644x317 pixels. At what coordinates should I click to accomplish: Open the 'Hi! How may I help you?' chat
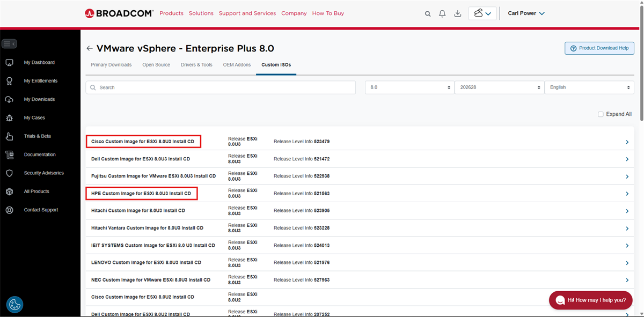coord(591,300)
